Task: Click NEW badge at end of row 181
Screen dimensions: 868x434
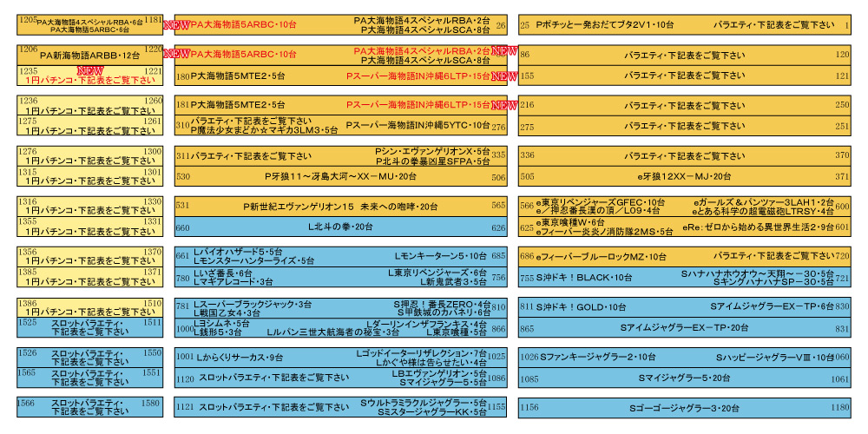Action: click(499, 105)
